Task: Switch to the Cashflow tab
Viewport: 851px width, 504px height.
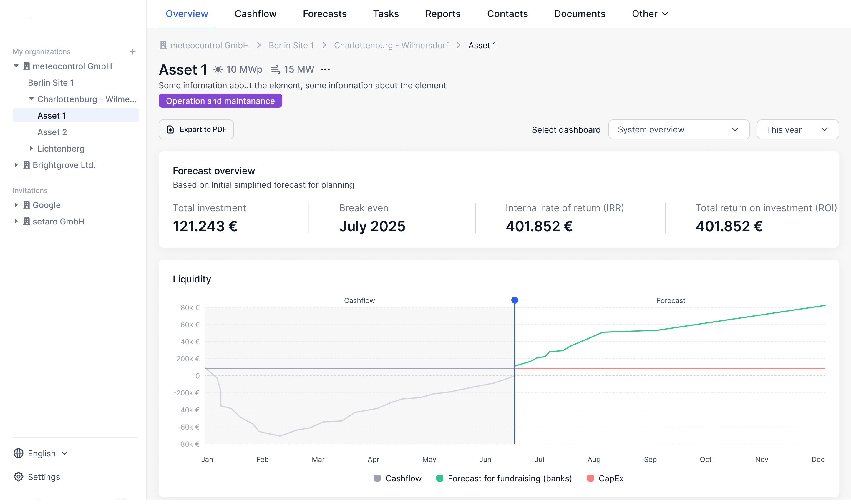Action: 255,14
